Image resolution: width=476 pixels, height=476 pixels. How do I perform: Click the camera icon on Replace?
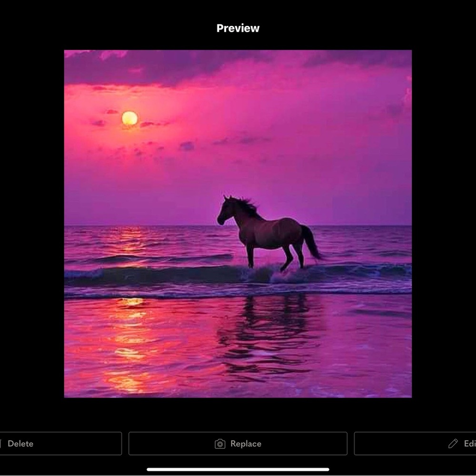[x=220, y=444]
